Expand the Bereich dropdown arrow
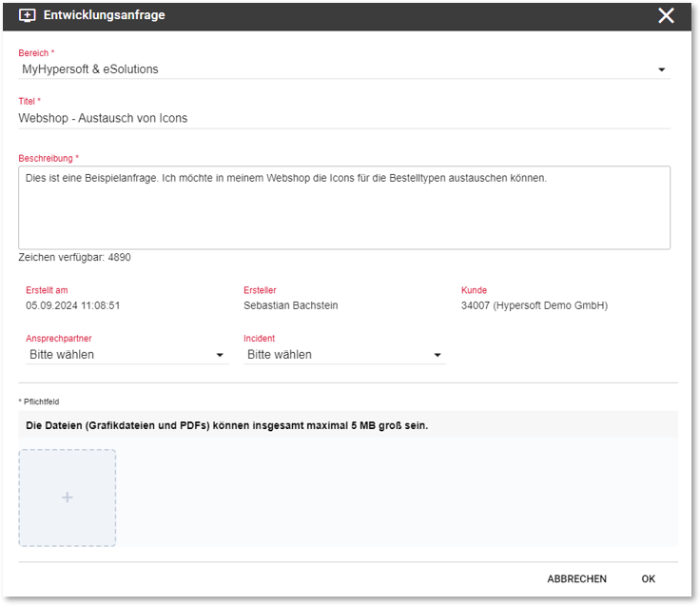The image size is (700, 607). [662, 69]
